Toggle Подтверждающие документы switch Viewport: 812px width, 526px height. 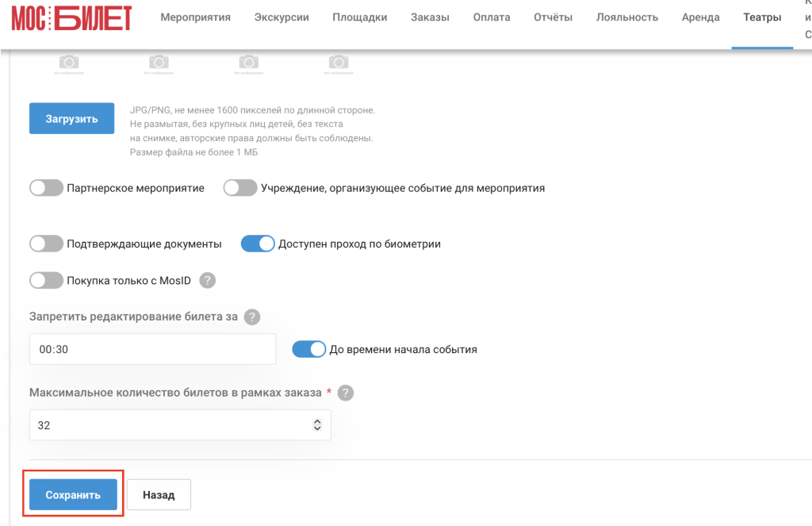[x=46, y=244]
